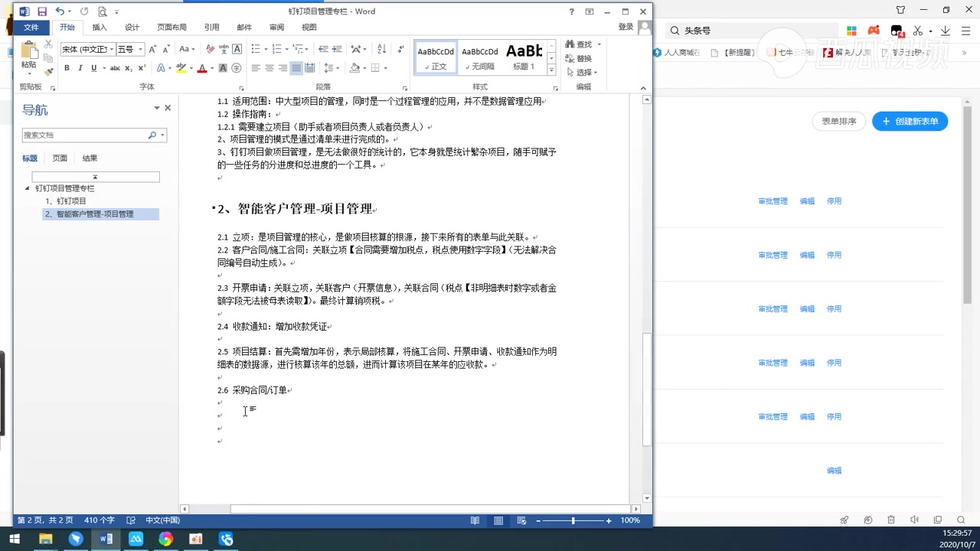Screen dimensions: 980x551
Task: Switch to center text alignment
Action: (269, 68)
